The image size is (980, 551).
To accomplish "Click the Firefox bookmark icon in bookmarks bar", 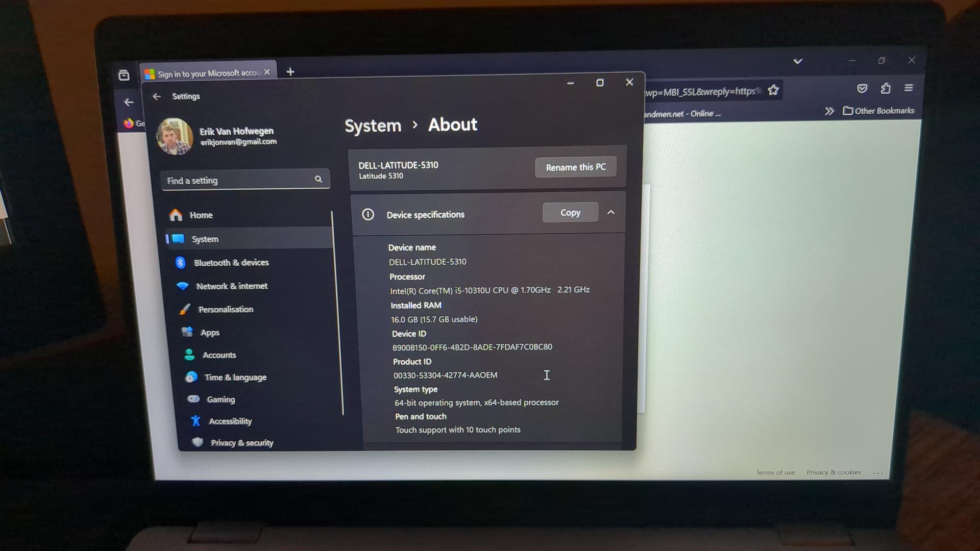I will pos(129,123).
